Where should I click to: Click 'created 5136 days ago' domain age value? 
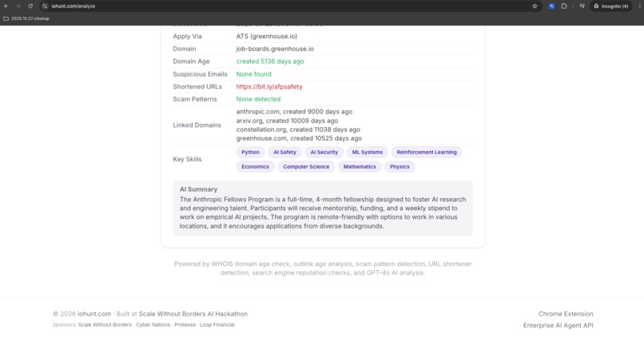(x=270, y=61)
